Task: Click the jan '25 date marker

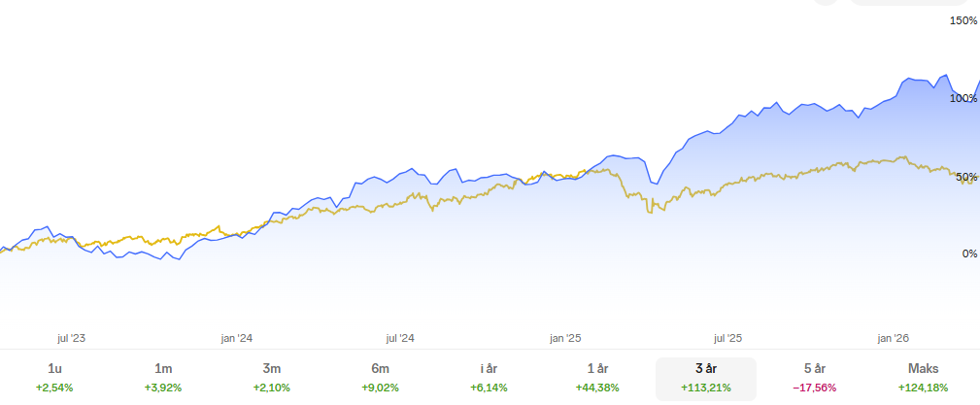Action: (565, 338)
